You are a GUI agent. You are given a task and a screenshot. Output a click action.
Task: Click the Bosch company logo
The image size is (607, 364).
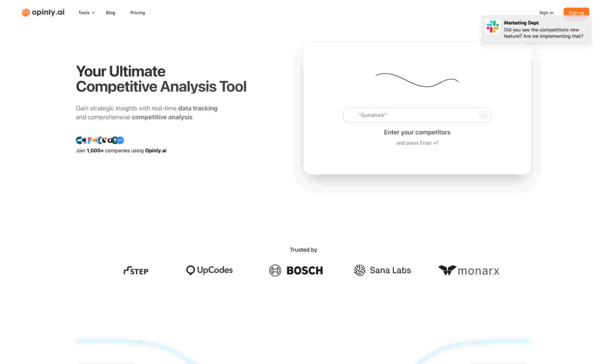coord(296,270)
